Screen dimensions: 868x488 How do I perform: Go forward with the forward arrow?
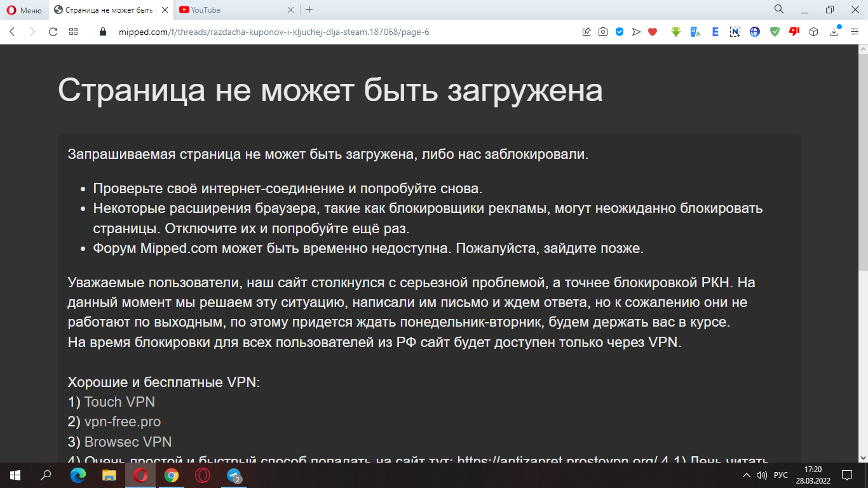point(32,32)
